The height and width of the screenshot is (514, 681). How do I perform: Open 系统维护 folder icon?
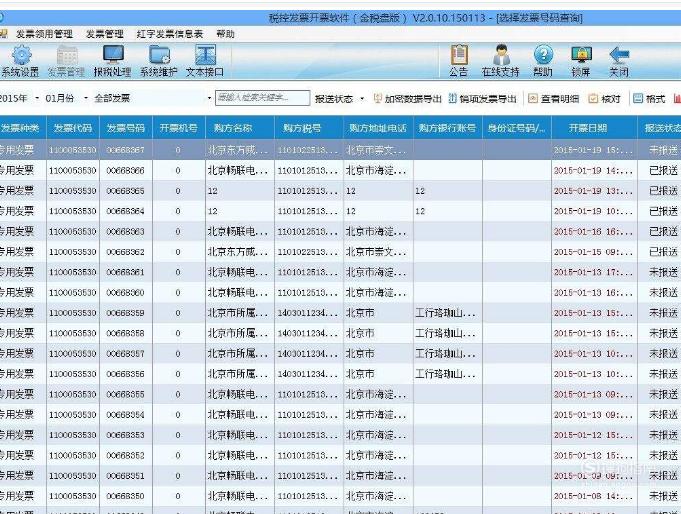click(x=159, y=61)
